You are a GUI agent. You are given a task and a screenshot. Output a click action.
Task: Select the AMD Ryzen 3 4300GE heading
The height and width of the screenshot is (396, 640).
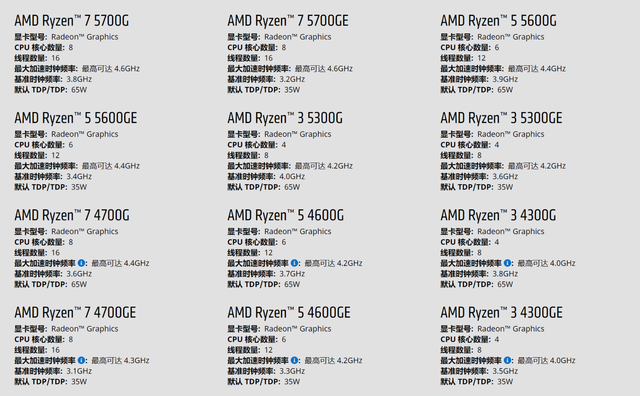coord(501,313)
